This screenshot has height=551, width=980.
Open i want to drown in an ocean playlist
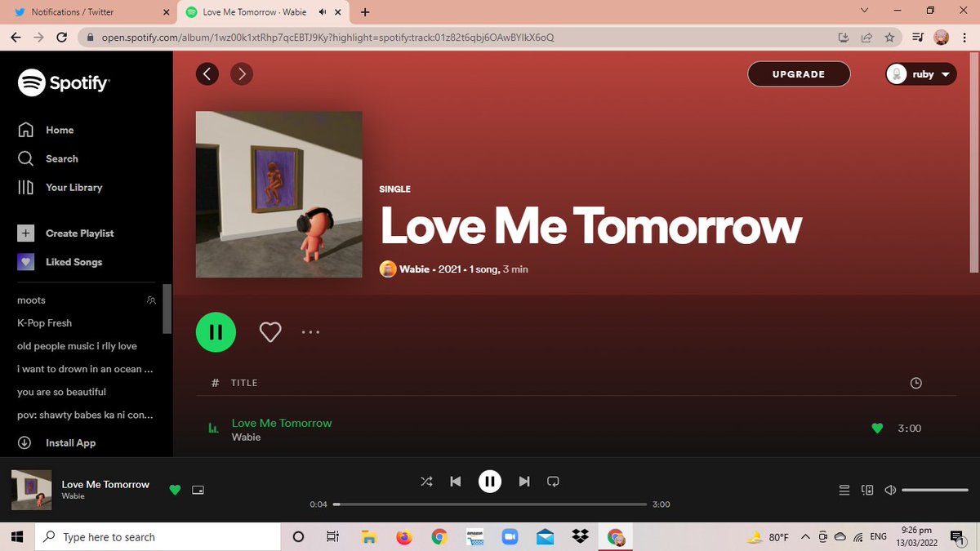85,369
